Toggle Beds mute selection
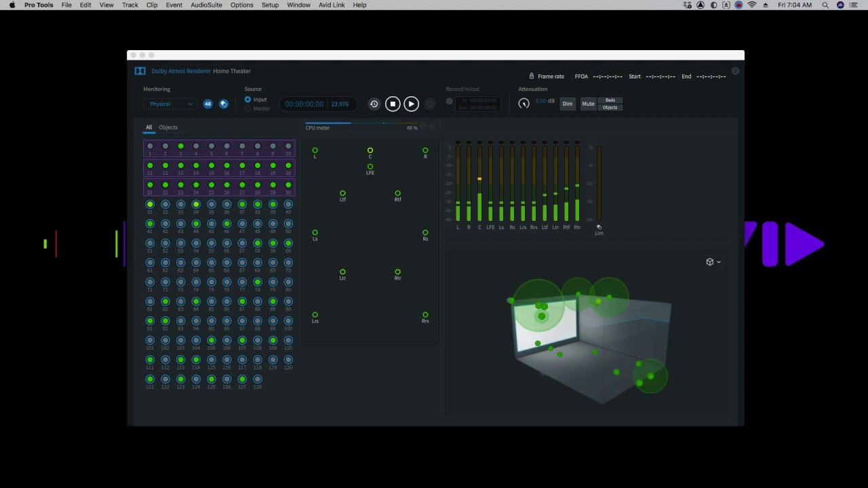The image size is (868, 488). pyautogui.click(x=610, y=100)
